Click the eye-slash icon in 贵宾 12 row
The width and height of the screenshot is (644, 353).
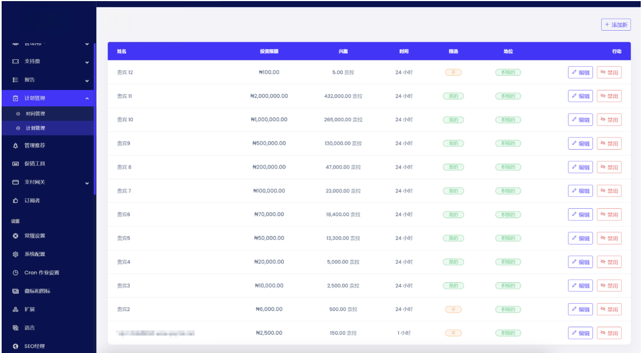click(603, 72)
